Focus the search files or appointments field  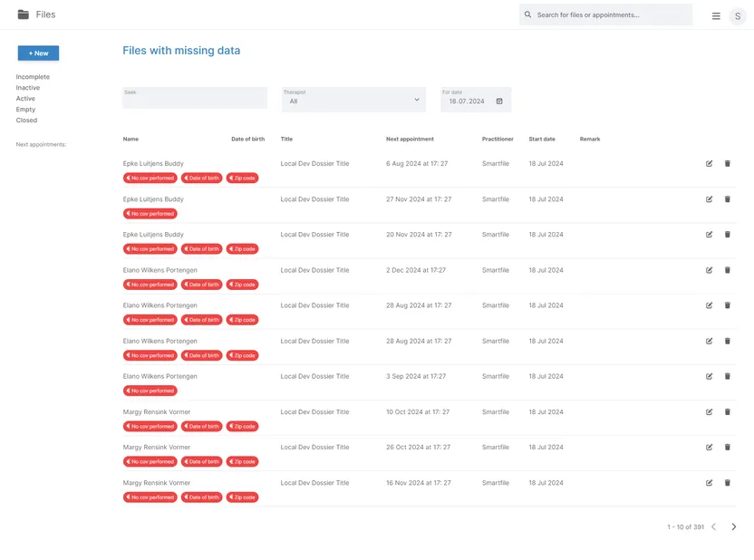(x=606, y=14)
